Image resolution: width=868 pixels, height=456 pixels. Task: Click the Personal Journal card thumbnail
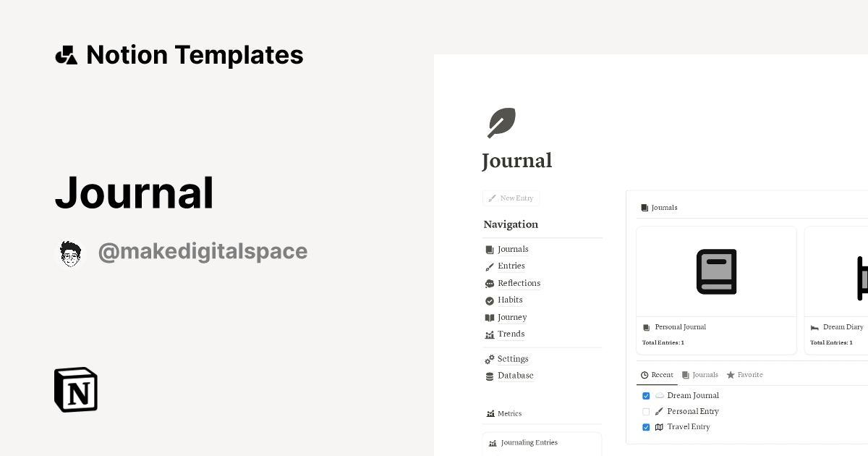(x=716, y=271)
